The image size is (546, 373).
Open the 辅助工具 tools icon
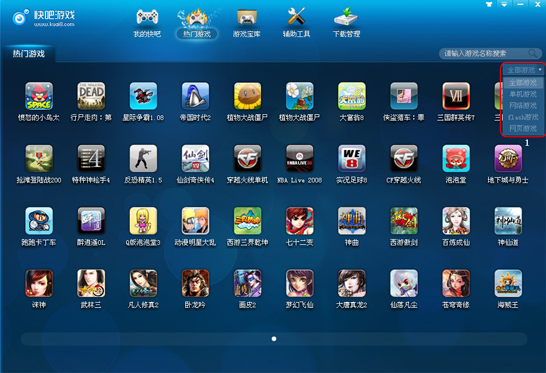point(296,16)
